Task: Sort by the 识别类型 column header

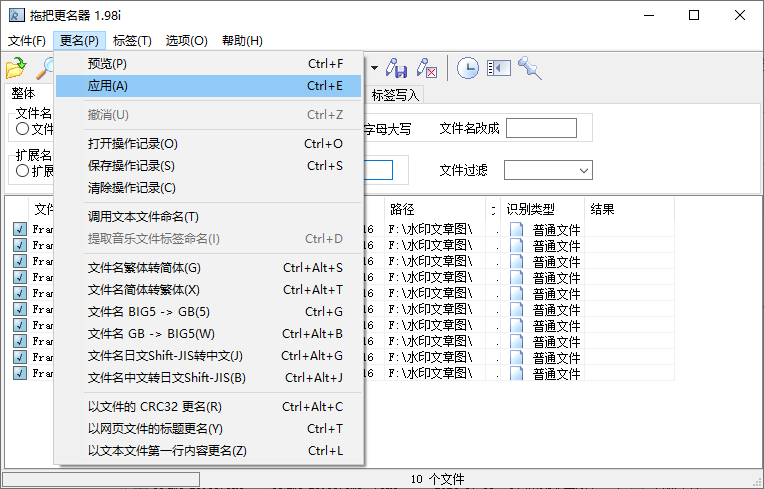Action: 542,209
